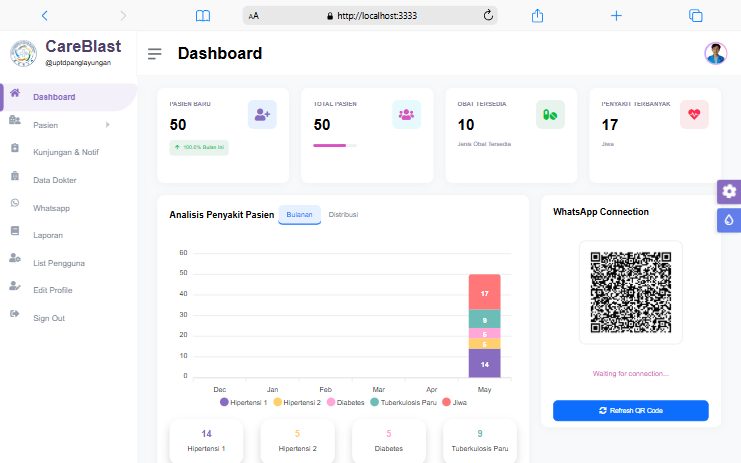
Task: Click Total Pasien pink progress bar
Action: click(335, 146)
